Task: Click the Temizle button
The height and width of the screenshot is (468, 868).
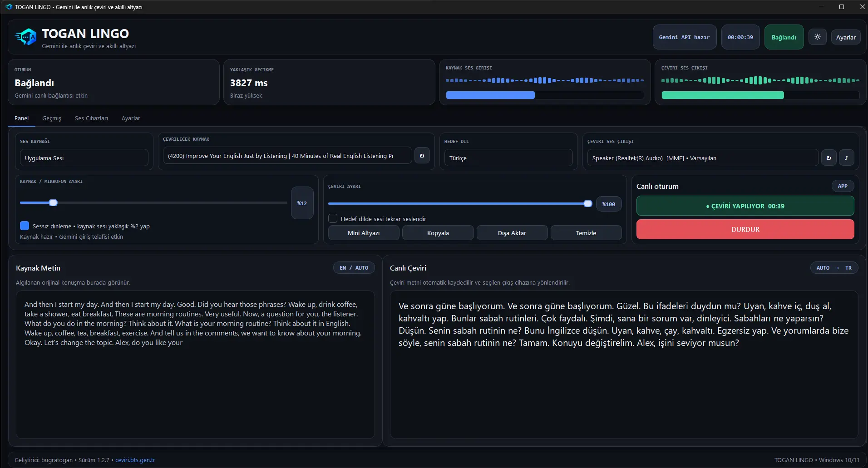Action: pos(586,233)
